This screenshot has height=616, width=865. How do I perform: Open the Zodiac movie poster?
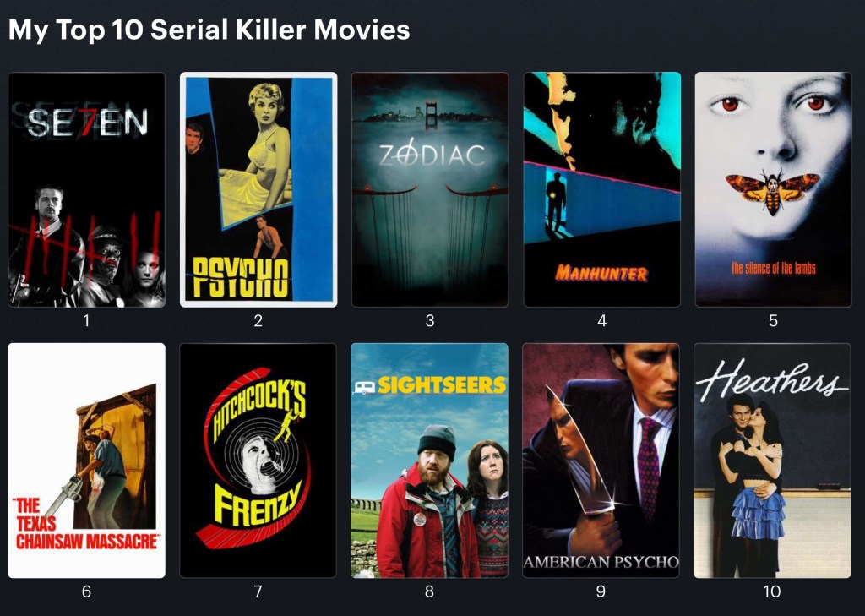(430, 189)
